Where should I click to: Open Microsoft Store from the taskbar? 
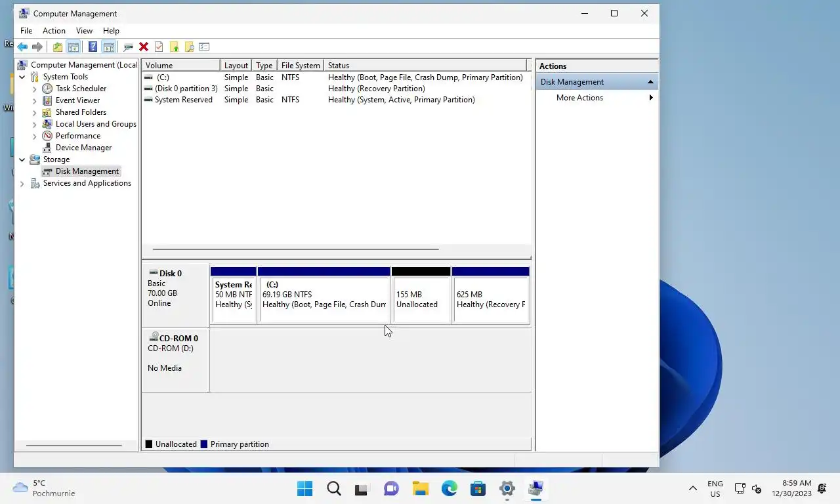pos(478,488)
